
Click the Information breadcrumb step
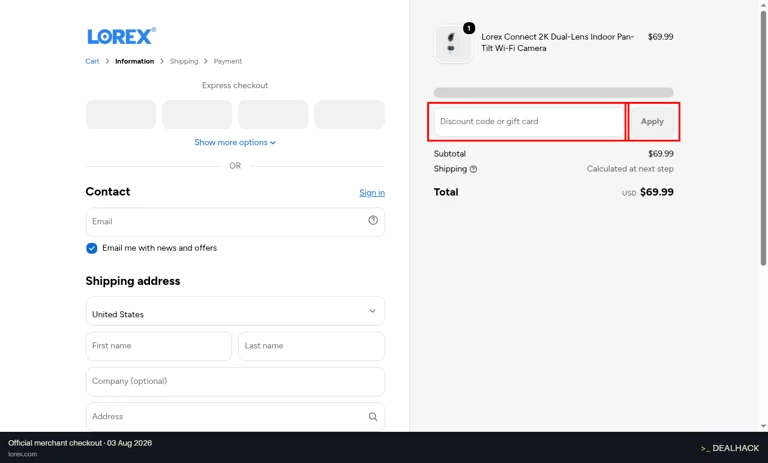click(x=134, y=61)
